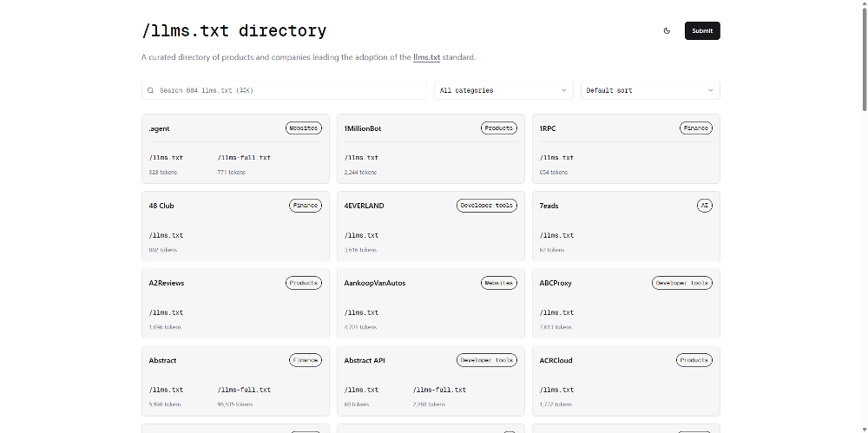Viewport: 868px width, 433px height.
Task: Open the 48 Club card title
Action: tap(161, 206)
